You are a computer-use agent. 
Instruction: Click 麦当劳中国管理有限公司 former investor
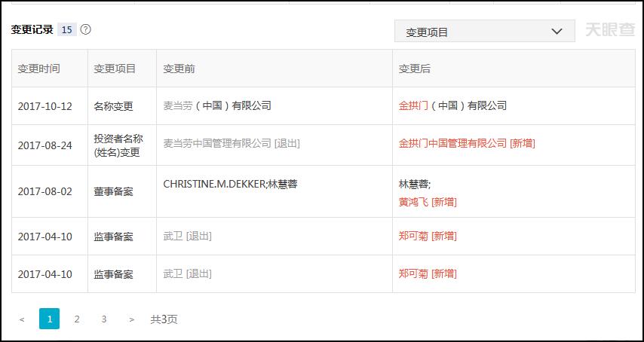[217, 143]
